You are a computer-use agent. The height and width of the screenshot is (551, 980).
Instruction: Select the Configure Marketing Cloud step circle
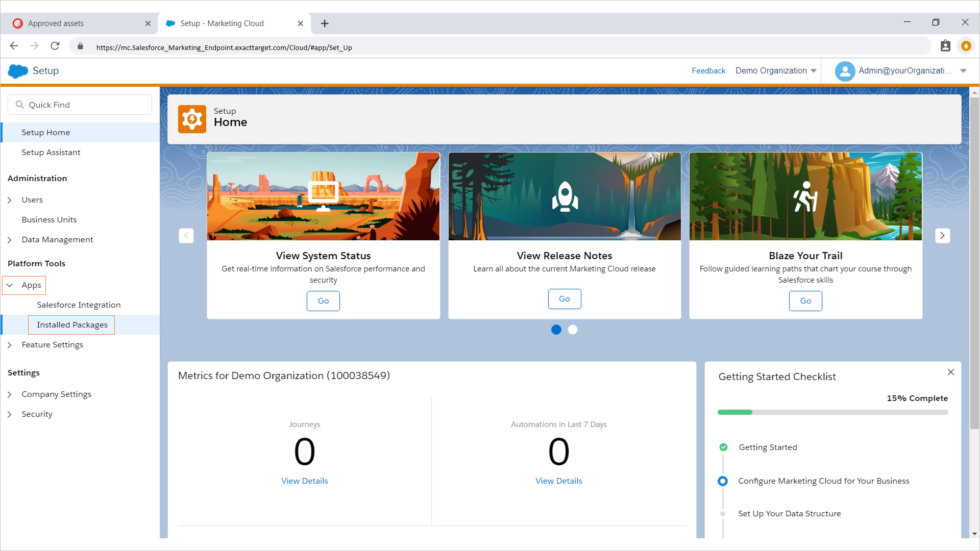(723, 481)
